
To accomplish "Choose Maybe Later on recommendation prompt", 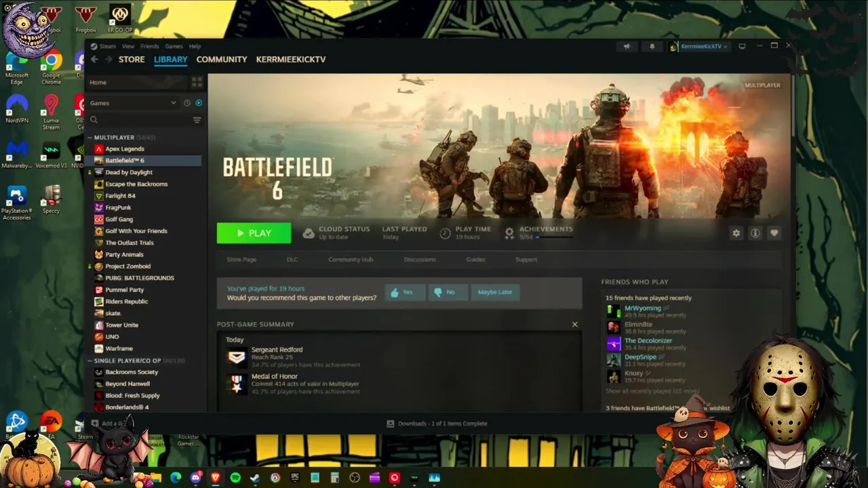I will tap(495, 292).
